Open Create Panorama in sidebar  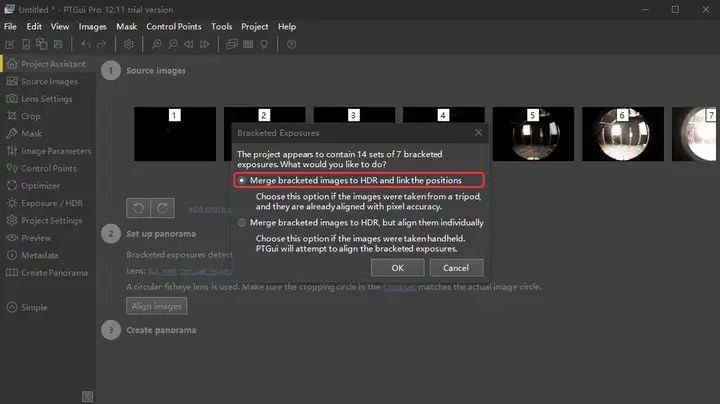pyautogui.click(x=48, y=273)
